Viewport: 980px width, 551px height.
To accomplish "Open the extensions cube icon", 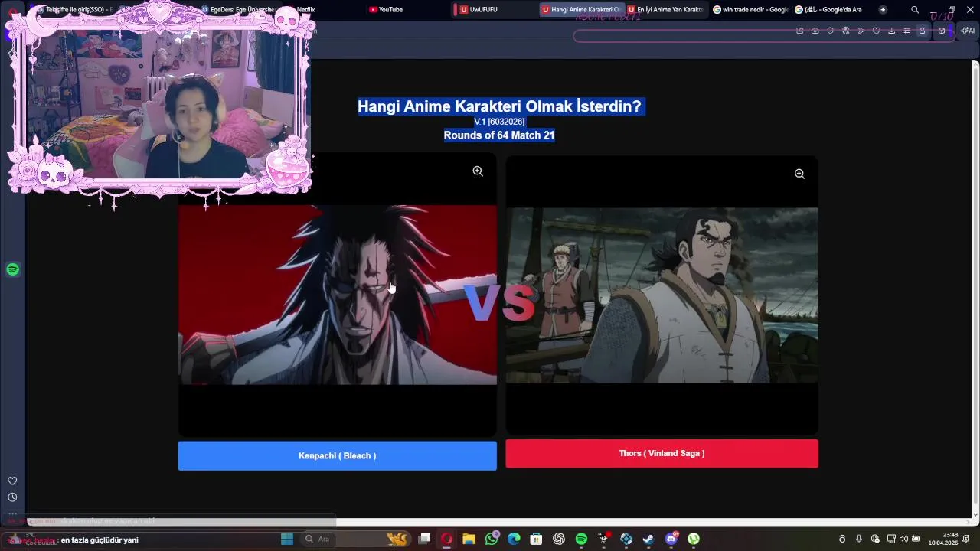I will [942, 31].
